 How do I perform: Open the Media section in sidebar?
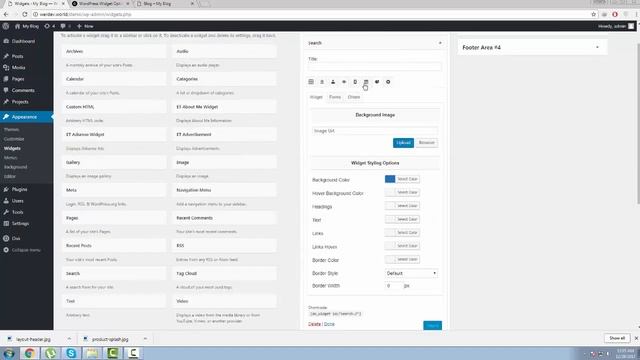coord(18,68)
